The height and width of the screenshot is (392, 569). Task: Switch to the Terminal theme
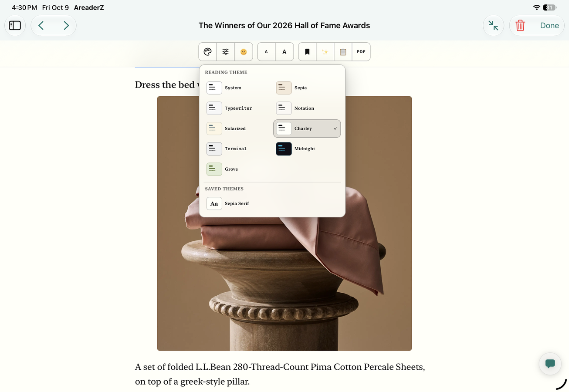(237, 149)
